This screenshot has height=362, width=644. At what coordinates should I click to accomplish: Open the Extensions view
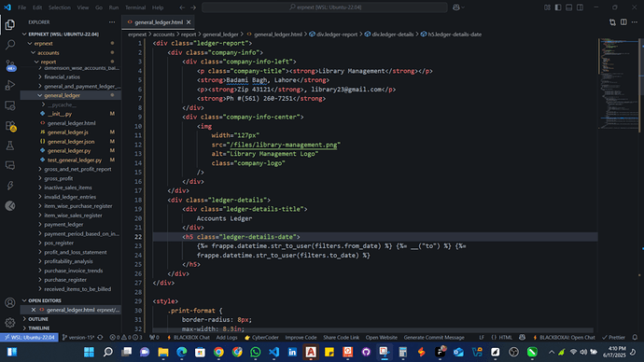coord(10,126)
